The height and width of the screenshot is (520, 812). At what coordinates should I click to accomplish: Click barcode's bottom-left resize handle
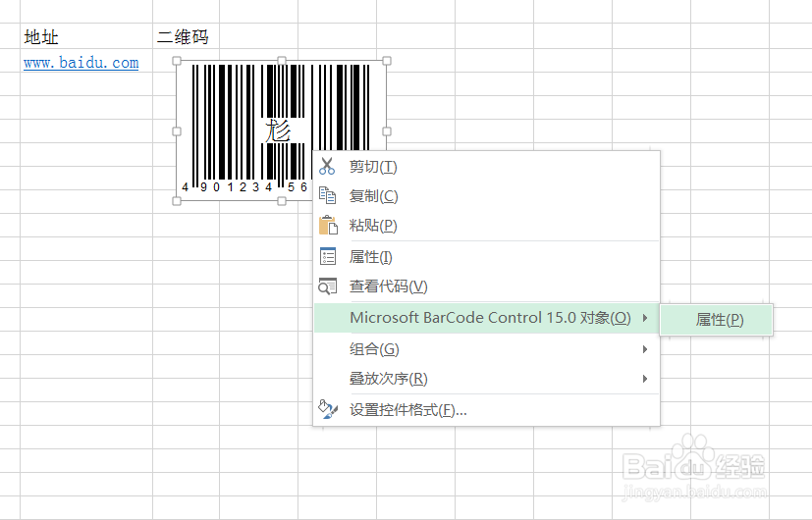pyautogui.click(x=177, y=201)
